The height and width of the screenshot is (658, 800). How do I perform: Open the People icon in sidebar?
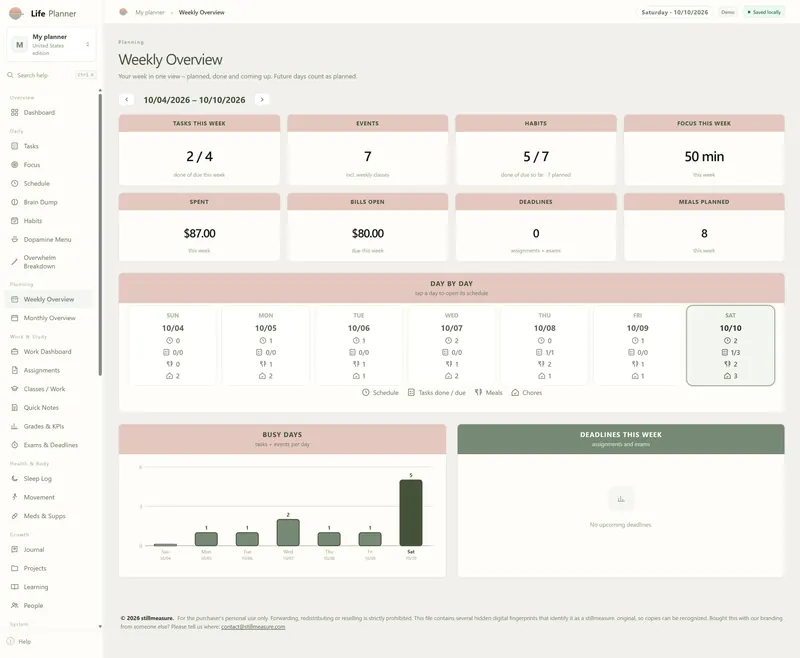point(14,606)
